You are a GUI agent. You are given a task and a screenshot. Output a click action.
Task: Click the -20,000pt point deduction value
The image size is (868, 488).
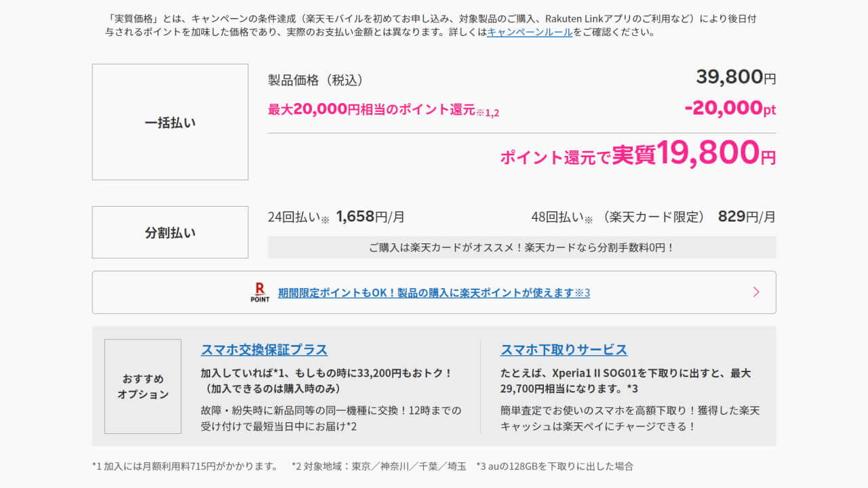pos(728,108)
